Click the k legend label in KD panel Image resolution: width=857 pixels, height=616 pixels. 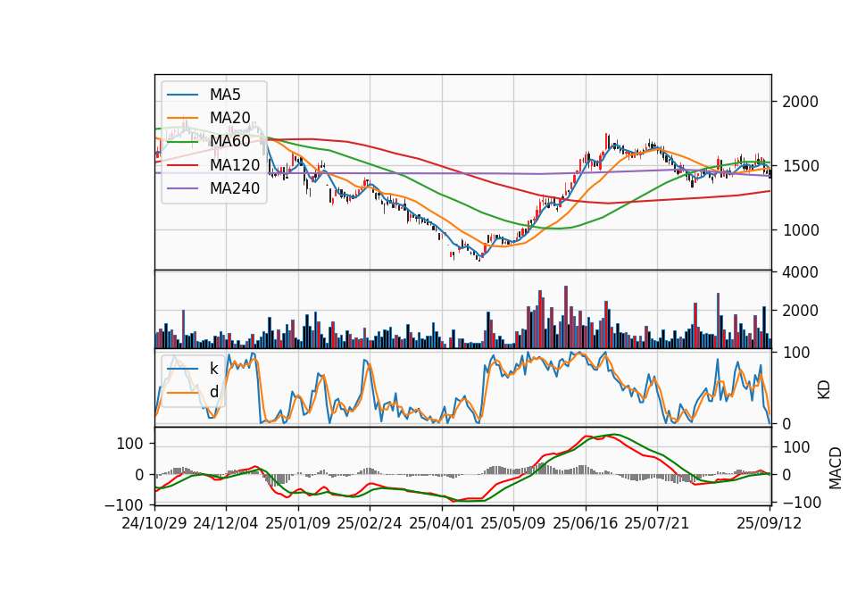[213, 369]
